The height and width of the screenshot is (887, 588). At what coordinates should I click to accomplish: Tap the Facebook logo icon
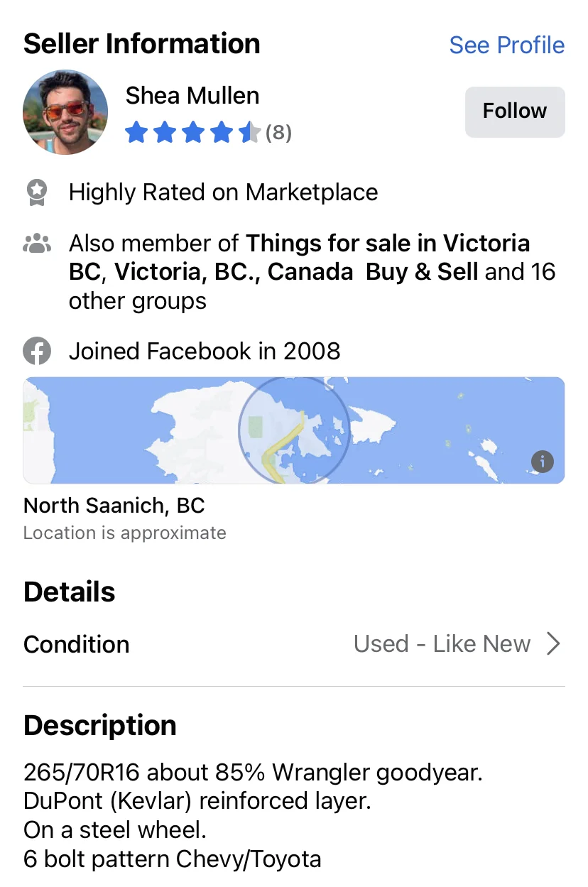[37, 351]
